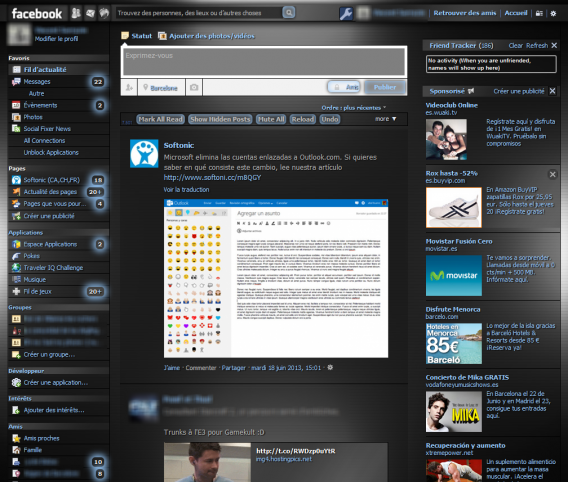
Task: Click the tag people icon in composer
Action: (x=129, y=87)
